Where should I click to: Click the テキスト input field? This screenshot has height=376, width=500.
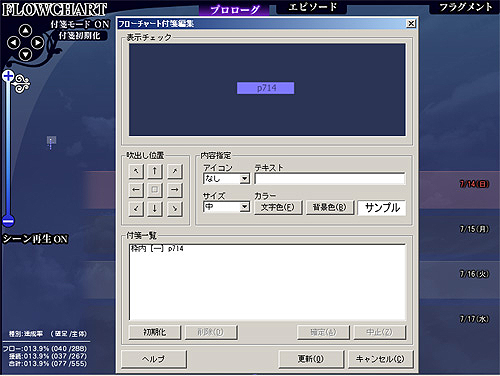point(330,179)
